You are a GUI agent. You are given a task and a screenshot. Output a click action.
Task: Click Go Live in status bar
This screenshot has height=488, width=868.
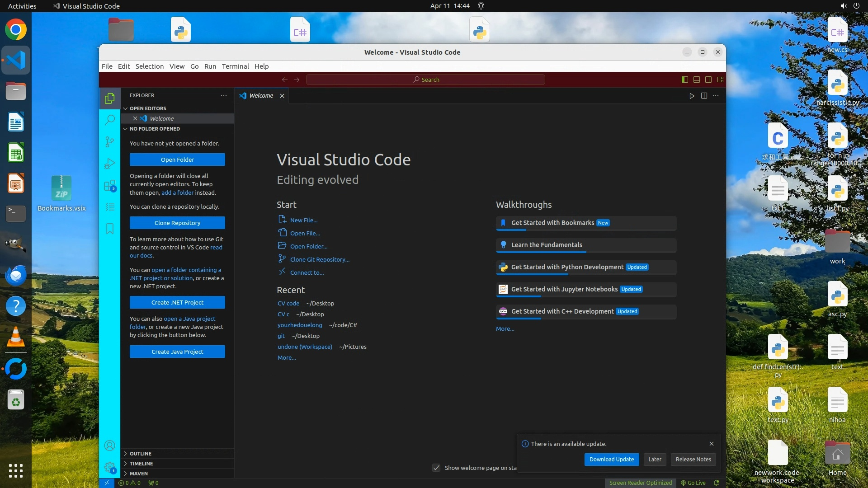[x=693, y=483]
